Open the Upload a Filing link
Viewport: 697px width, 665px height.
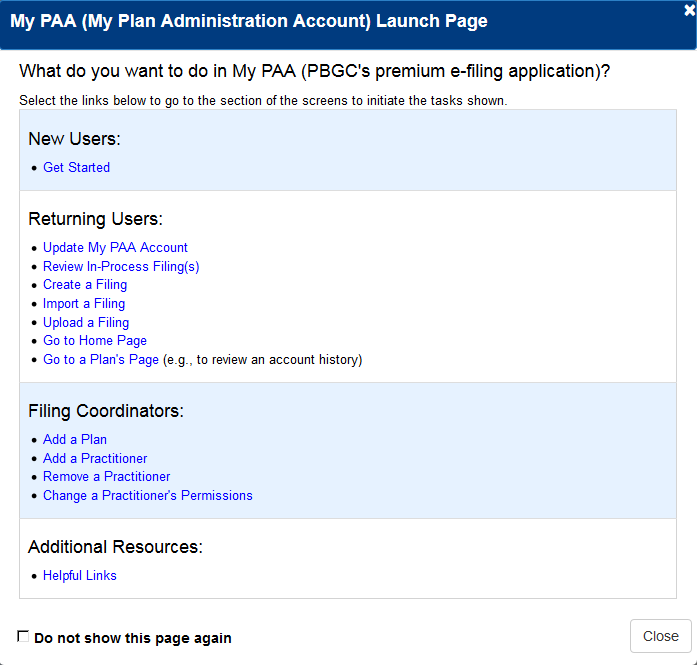tap(86, 323)
